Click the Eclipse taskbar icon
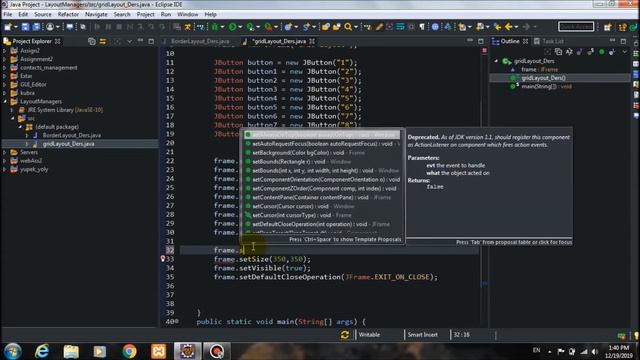The height and width of the screenshot is (360, 640). 187,351
